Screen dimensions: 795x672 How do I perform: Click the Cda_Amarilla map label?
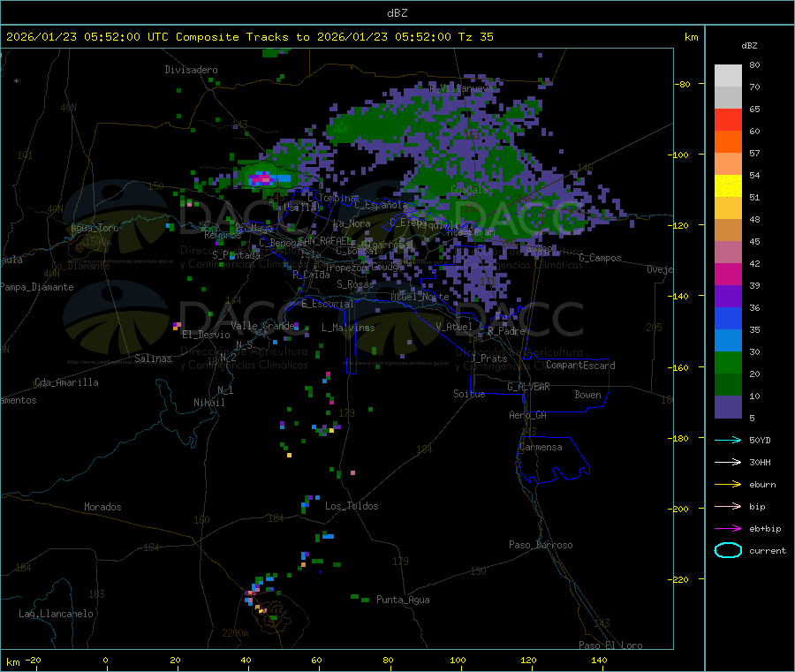[66, 382]
